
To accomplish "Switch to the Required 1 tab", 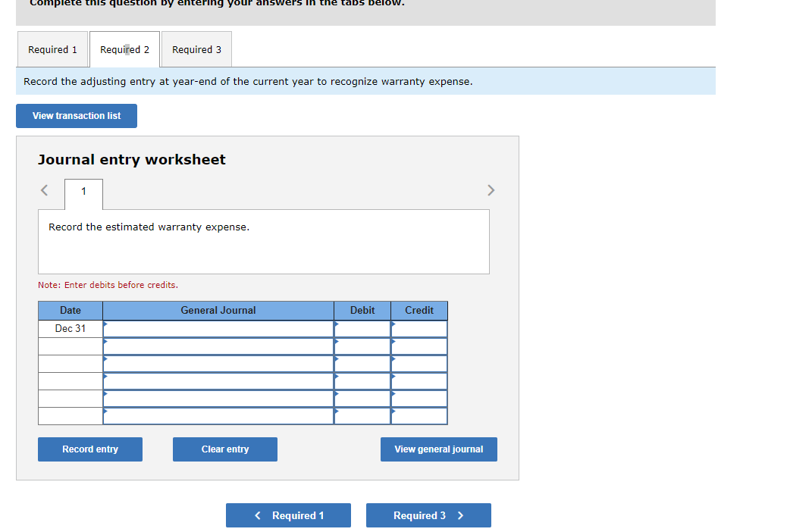I will (52, 49).
